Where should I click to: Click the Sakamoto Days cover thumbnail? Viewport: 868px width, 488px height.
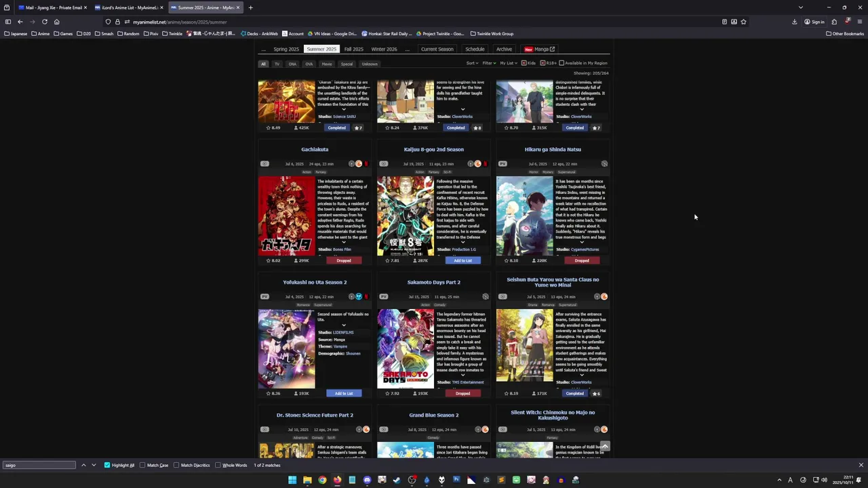(x=406, y=348)
